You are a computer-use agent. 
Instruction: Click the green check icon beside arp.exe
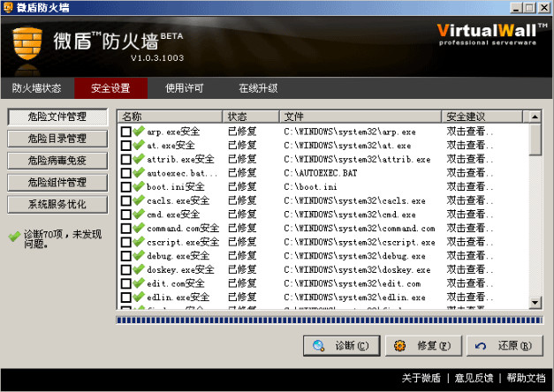[139, 132]
